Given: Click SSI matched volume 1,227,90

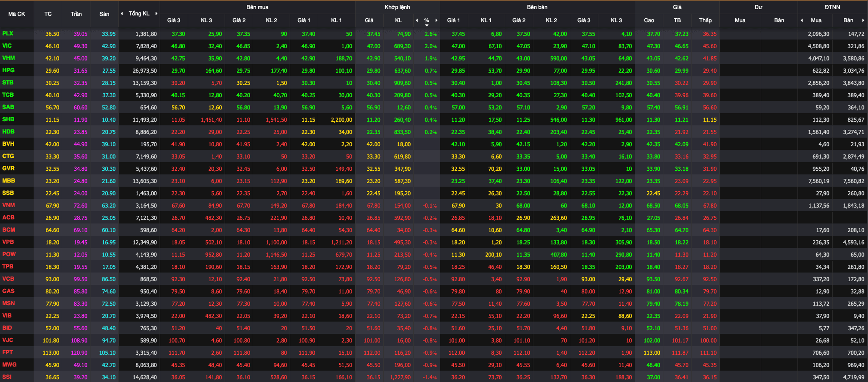Looking at the screenshot, I should click(400, 377).
